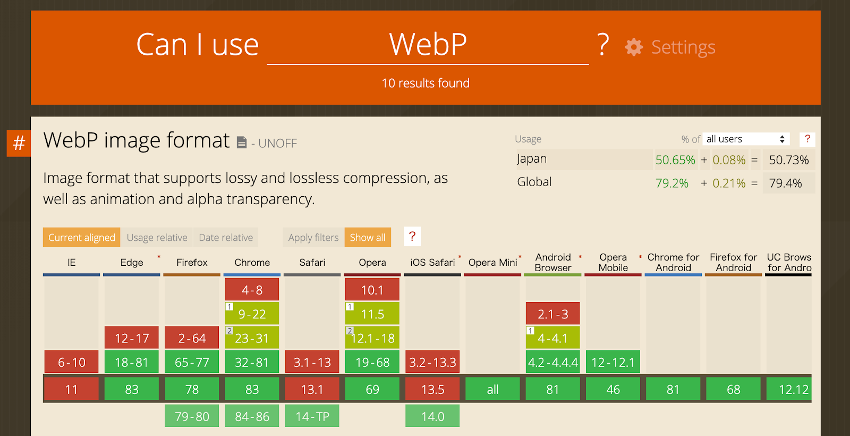Select Android Browser 4-4.1 cell

coord(553,338)
